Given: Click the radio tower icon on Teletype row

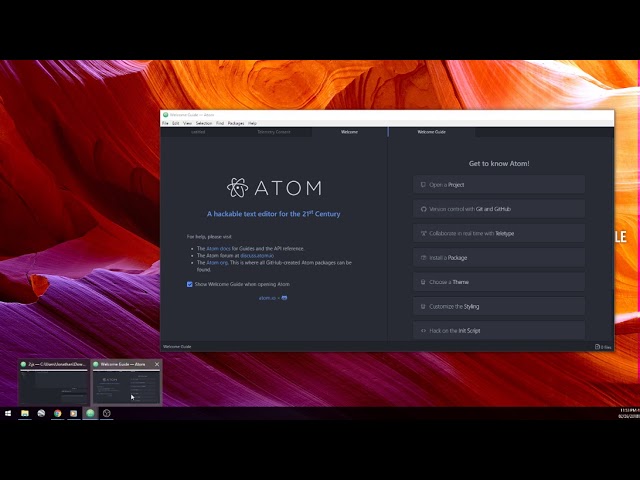Looking at the screenshot, I should pyautogui.click(x=423, y=233).
